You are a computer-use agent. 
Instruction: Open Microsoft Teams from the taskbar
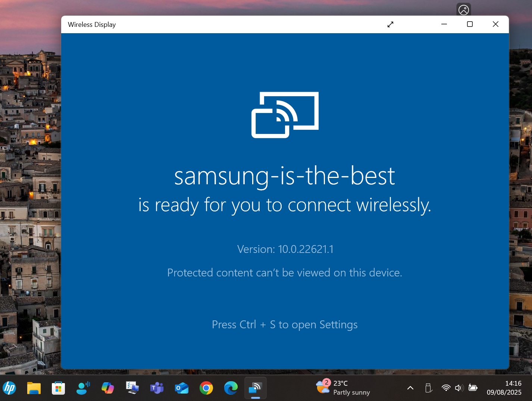[x=157, y=388]
